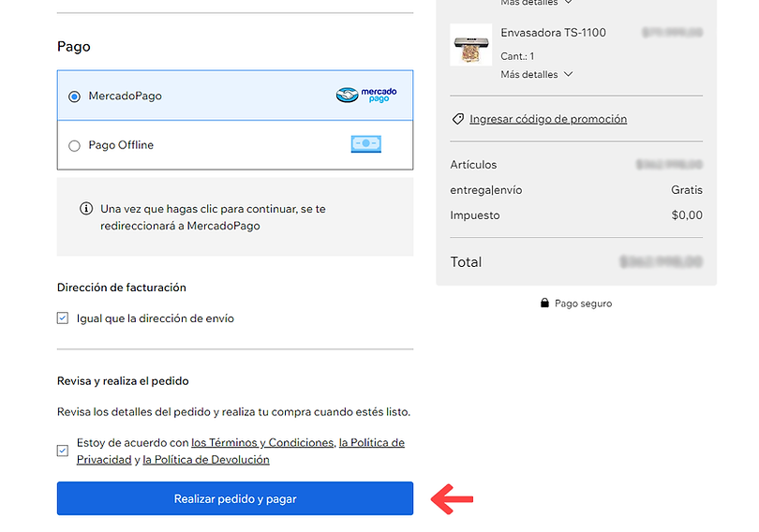Viewport: 759px width, 532px height.
Task: Click the Envasadora TS-1100 product thumbnail
Action: 471,45
